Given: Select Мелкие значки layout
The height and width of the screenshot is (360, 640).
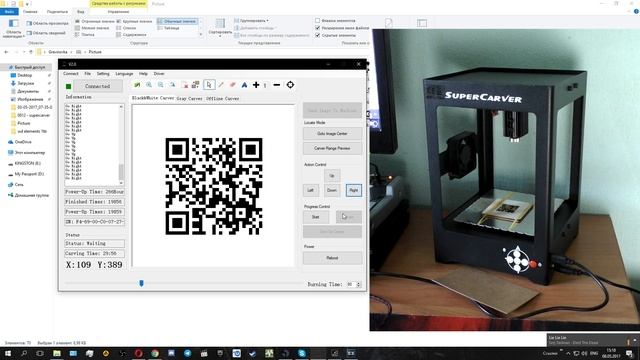Looking at the screenshot, I should 92,28.
